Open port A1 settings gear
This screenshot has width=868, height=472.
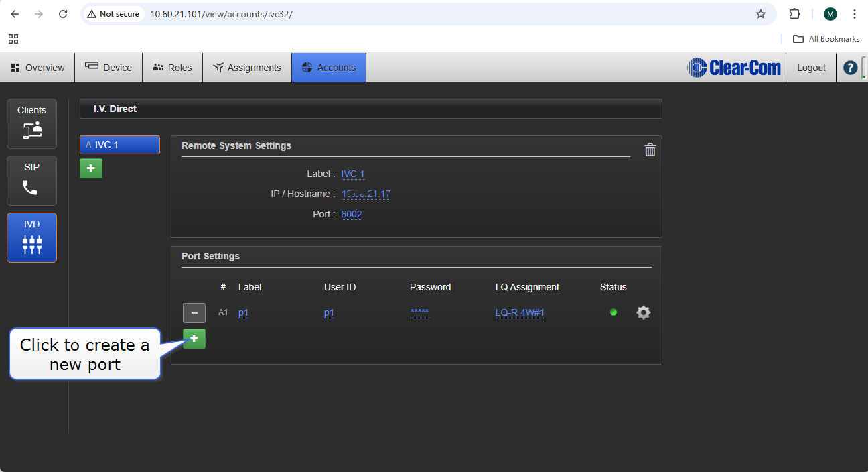click(x=643, y=312)
